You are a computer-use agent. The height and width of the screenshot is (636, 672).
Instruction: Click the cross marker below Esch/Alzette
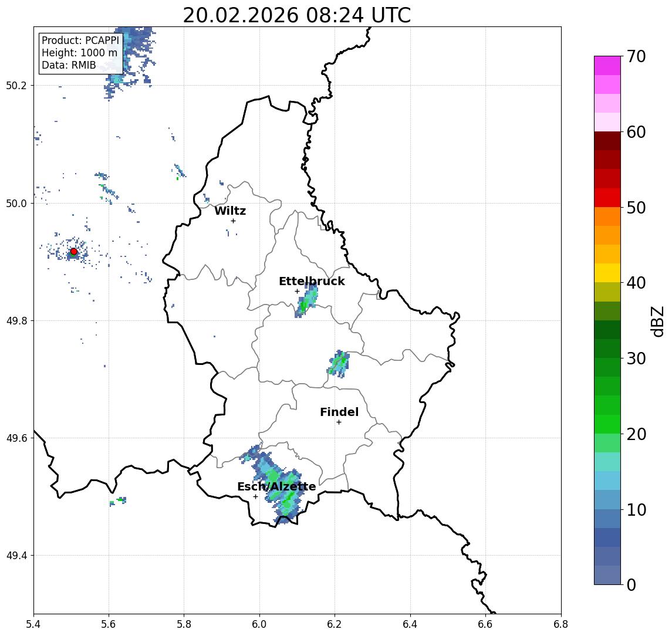[x=255, y=497]
